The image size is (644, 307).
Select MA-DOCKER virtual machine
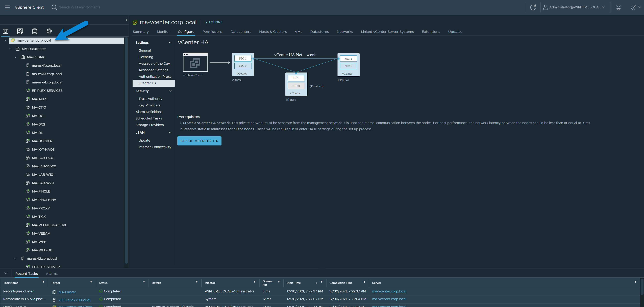(x=42, y=141)
